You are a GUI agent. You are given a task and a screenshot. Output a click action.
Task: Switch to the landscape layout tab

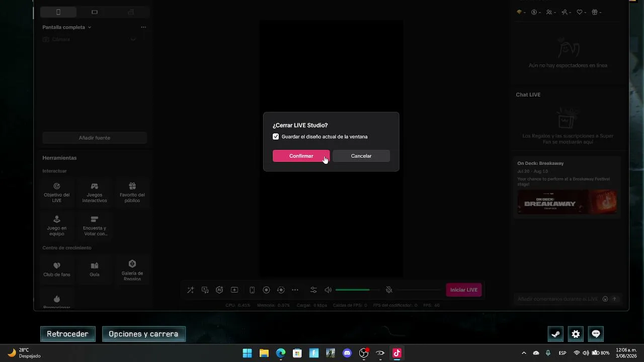point(95,12)
